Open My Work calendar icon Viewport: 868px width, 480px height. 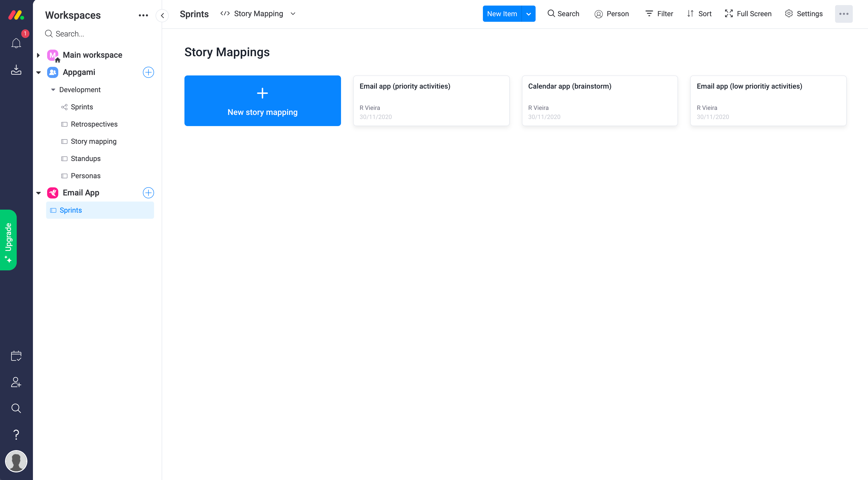click(16, 356)
